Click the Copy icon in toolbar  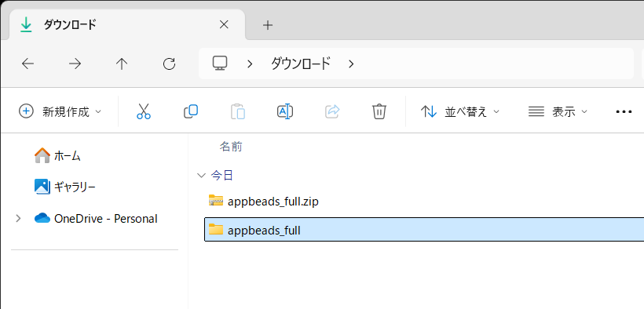coord(191,111)
